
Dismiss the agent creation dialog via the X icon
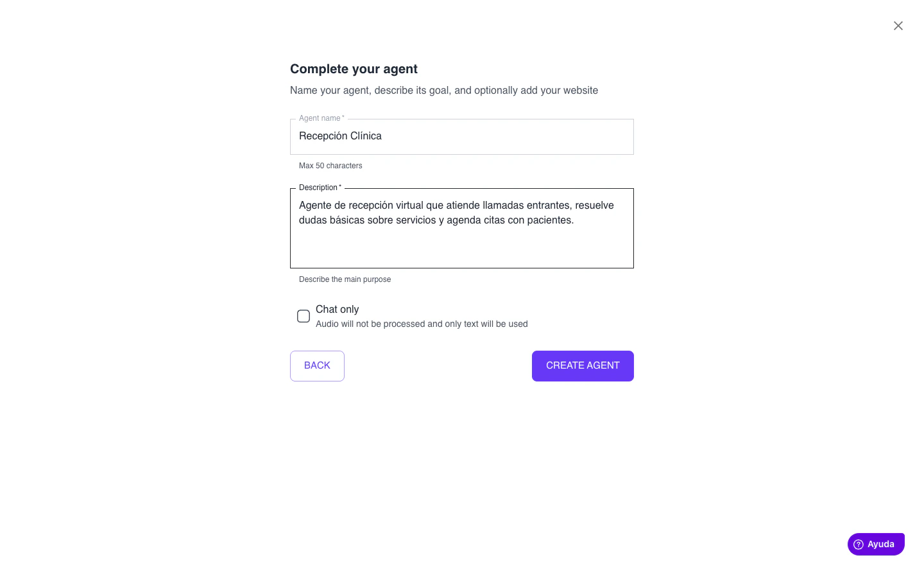[x=898, y=26]
